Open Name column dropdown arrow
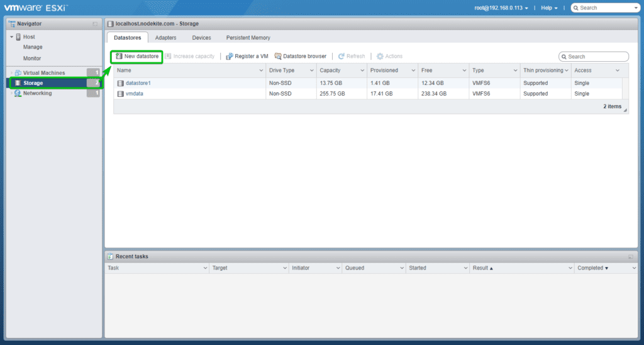The height and width of the screenshot is (345, 644). tap(261, 71)
